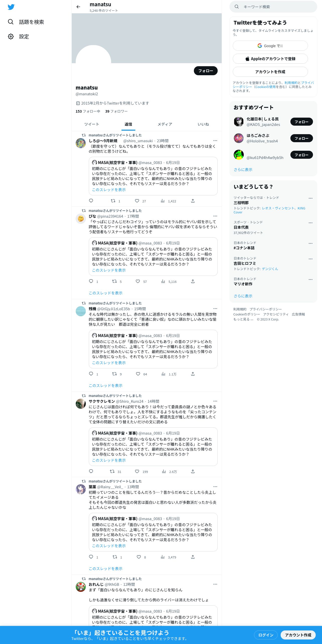Viewport: 322px width, 644px height.
Task: Open more menu on しろ@～9月新規 tweet
Action: 215,141
